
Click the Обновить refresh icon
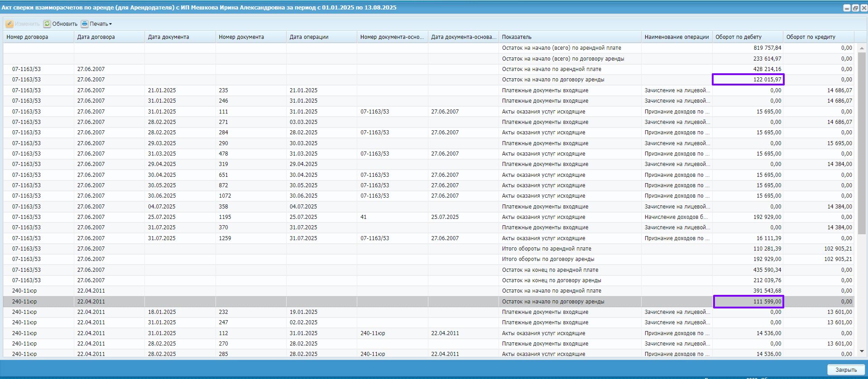coord(47,24)
